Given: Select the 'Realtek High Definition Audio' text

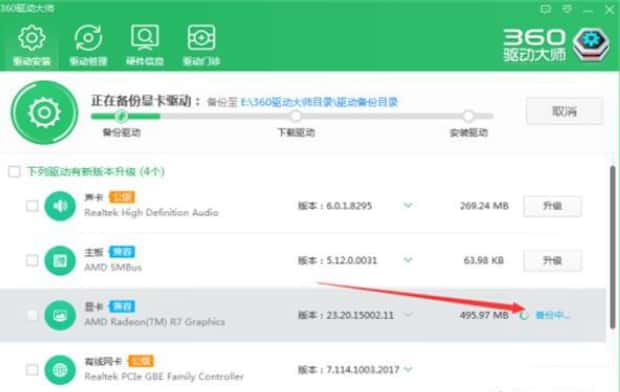Looking at the screenshot, I should 151,213.
